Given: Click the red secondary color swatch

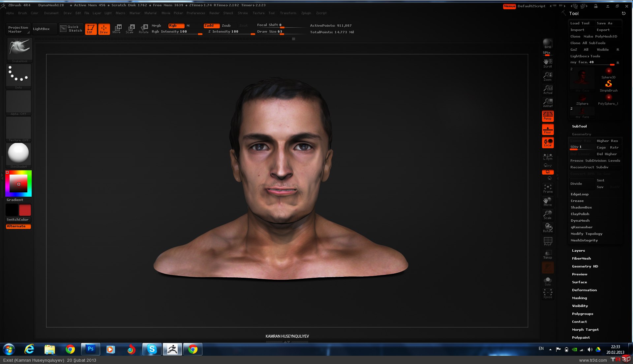Looking at the screenshot, I should (x=25, y=210).
